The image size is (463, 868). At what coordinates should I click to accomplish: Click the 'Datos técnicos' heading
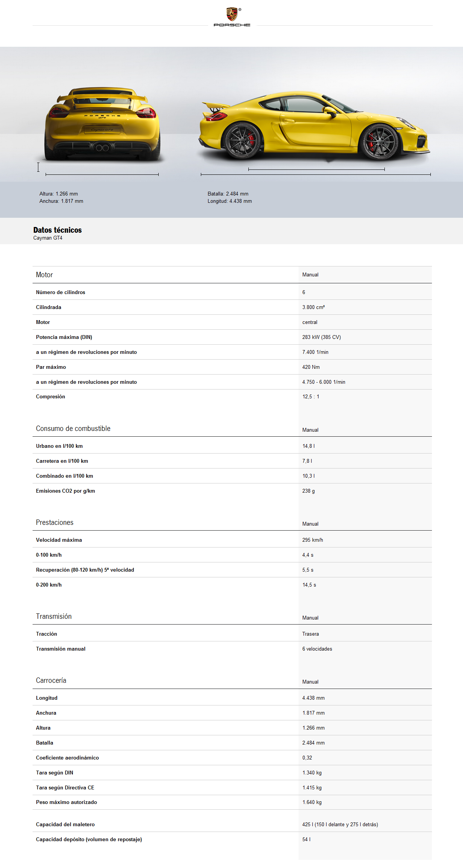pos(57,230)
